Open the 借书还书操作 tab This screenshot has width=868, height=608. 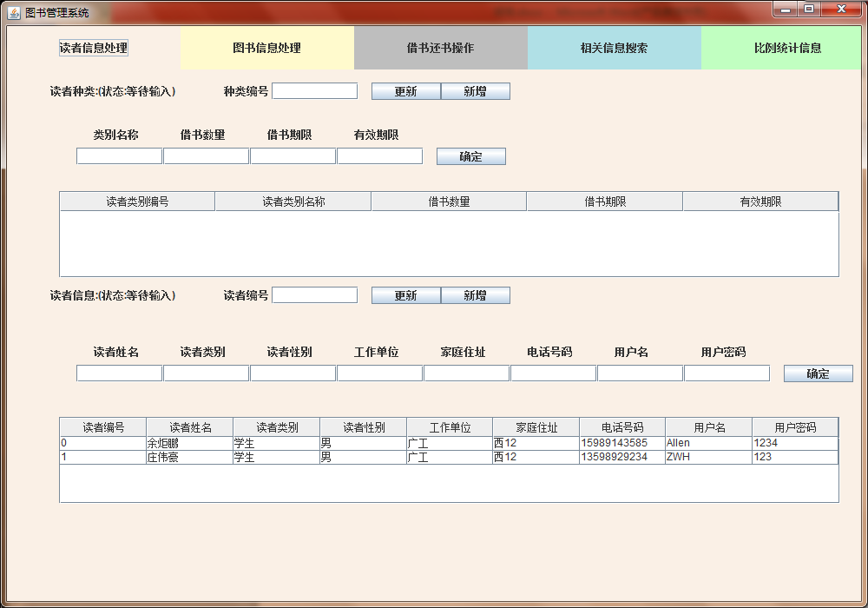coord(440,48)
